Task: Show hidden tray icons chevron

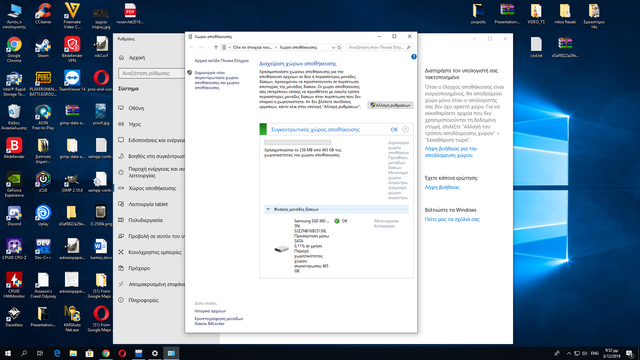Action: coord(569,353)
